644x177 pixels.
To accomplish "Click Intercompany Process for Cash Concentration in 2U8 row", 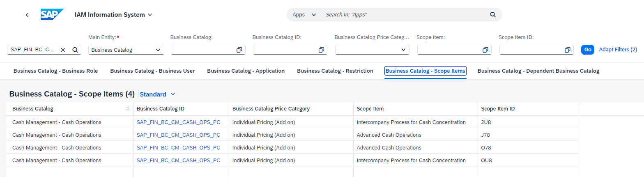I will click(411, 122).
